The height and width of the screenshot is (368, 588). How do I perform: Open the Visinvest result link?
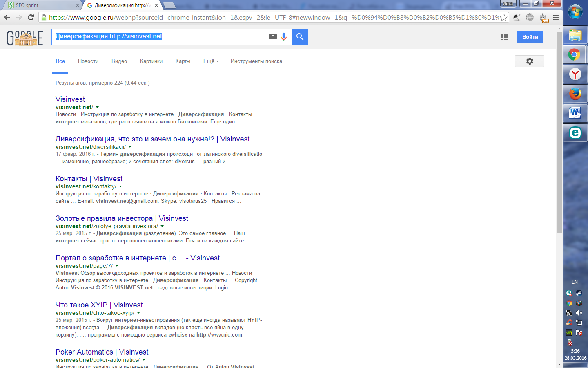tap(70, 99)
